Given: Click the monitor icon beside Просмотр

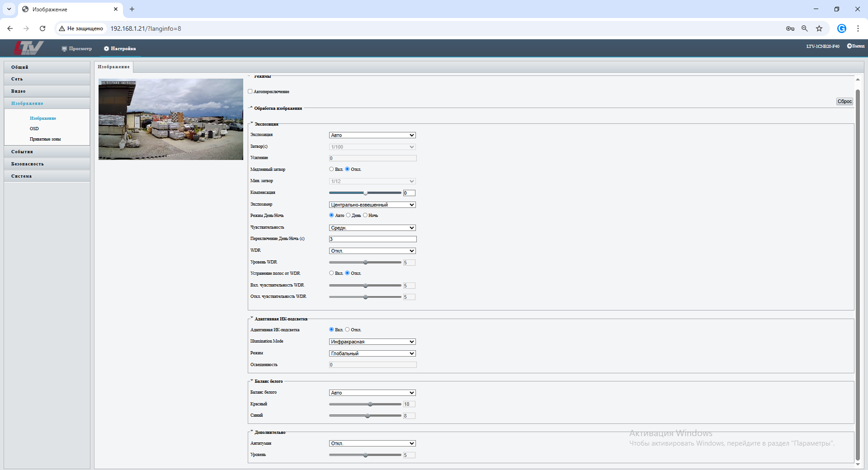Looking at the screenshot, I should click(x=64, y=49).
